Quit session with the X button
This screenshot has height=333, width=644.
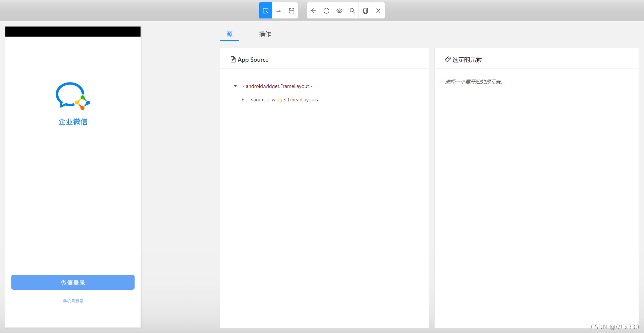(378, 11)
